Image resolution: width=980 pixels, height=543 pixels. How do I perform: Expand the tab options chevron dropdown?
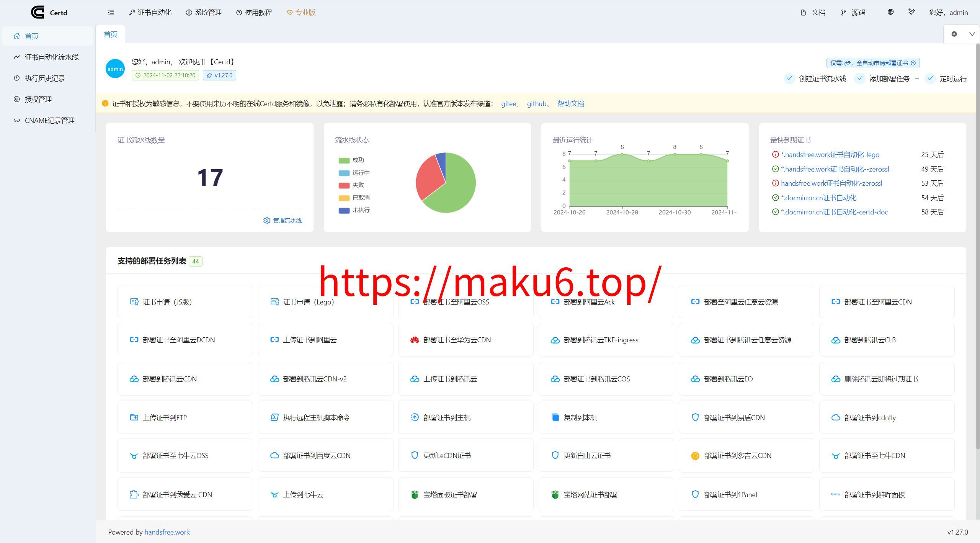pyautogui.click(x=972, y=34)
